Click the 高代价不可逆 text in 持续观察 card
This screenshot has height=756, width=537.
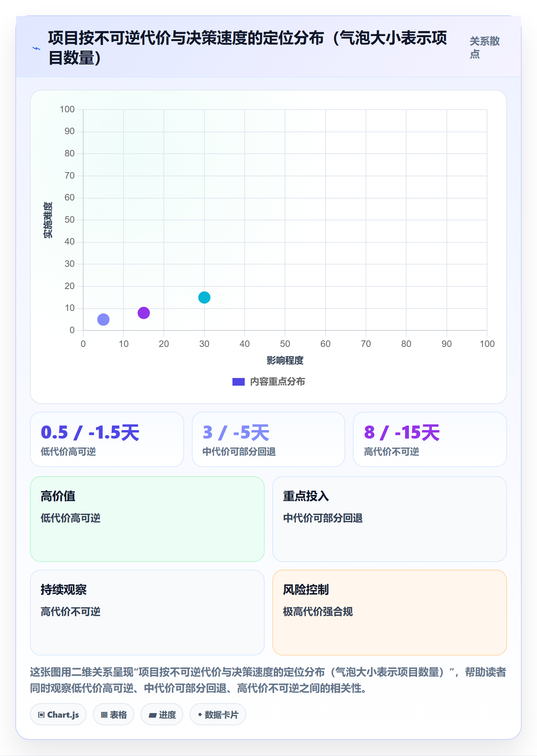[71, 611]
